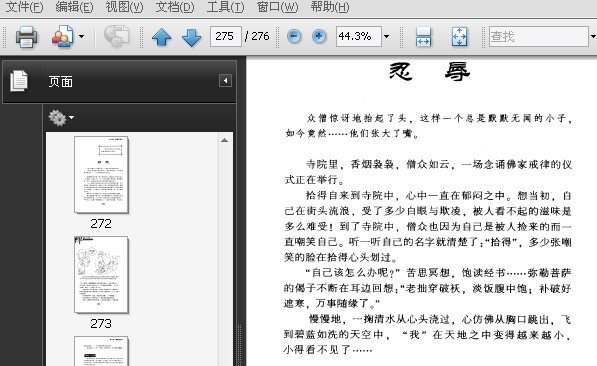Viewport: 597px width, 366px height.
Task: Open the 视图(V) menu
Action: (124, 7)
